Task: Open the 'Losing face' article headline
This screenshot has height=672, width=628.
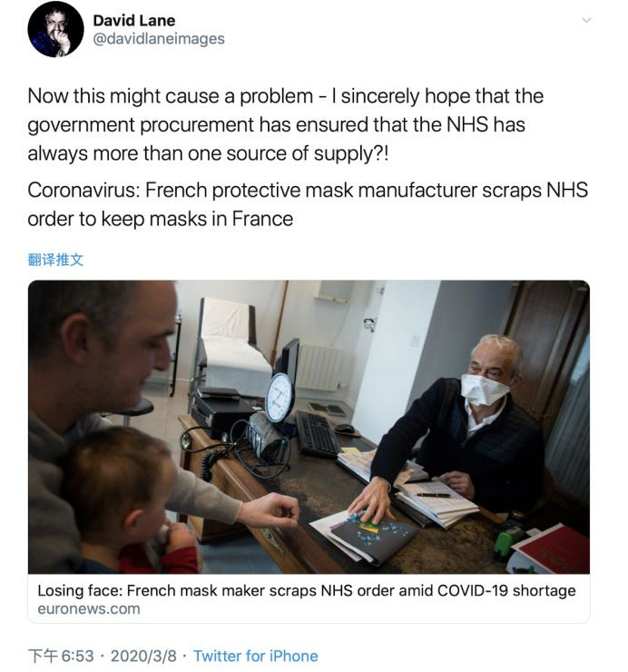Action: [307, 590]
